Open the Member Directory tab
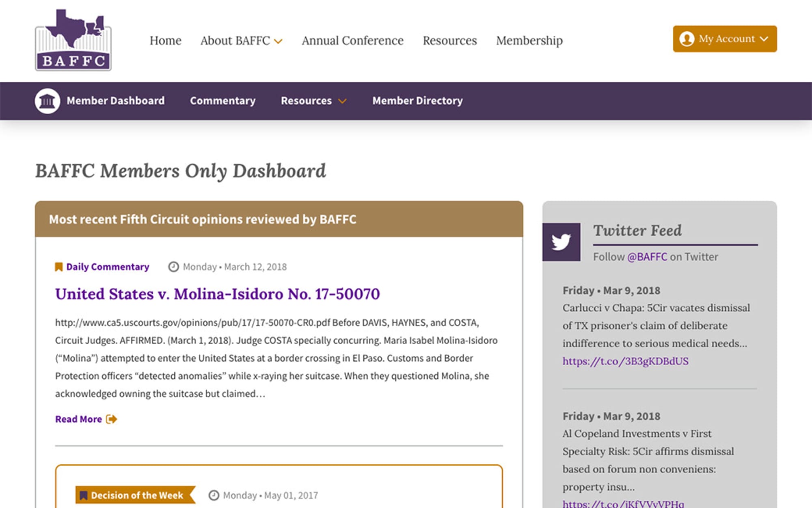Image resolution: width=812 pixels, height=508 pixels. [x=417, y=101]
